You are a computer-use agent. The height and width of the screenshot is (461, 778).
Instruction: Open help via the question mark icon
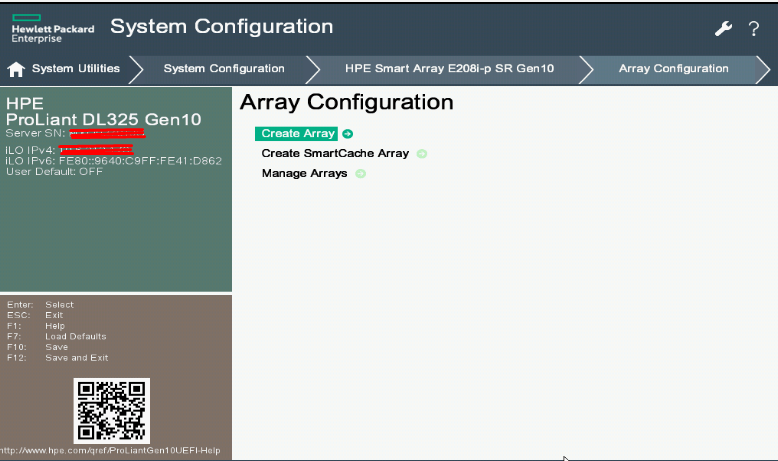coord(754,29)
